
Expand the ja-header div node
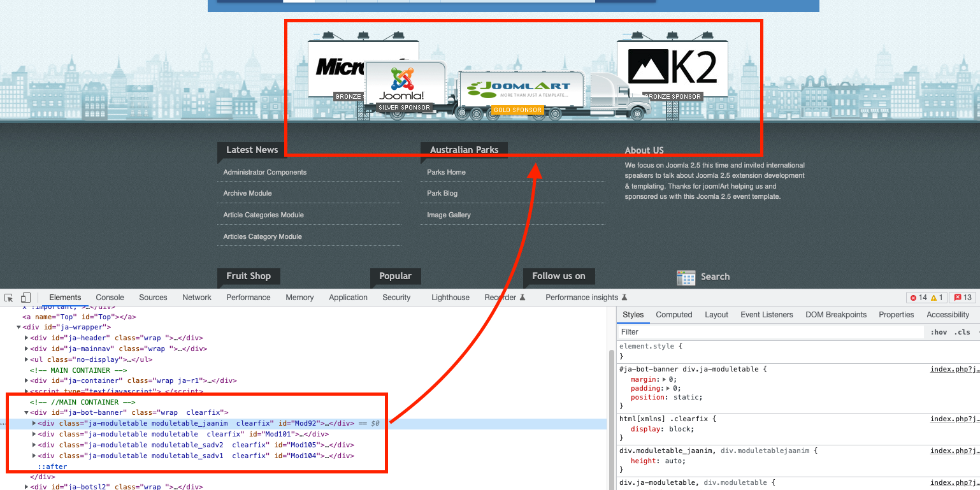tap(26, 338)
